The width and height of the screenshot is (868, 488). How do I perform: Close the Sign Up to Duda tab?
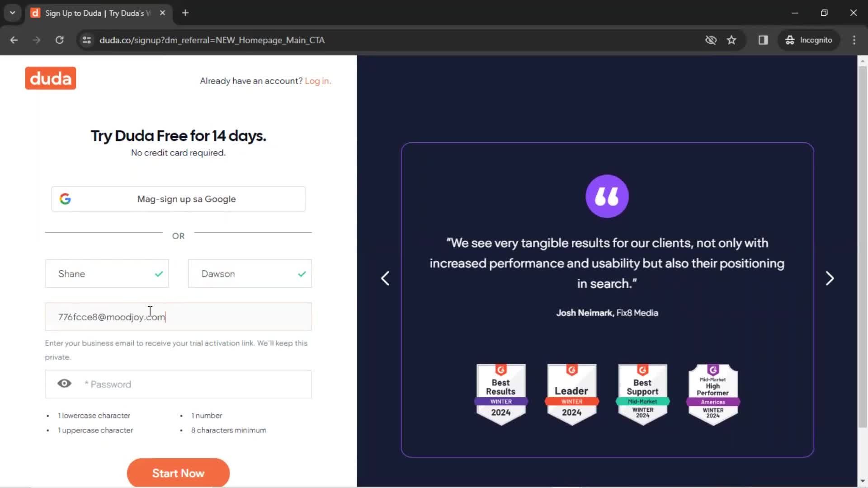pyautogui.click(x=162, y=13)
